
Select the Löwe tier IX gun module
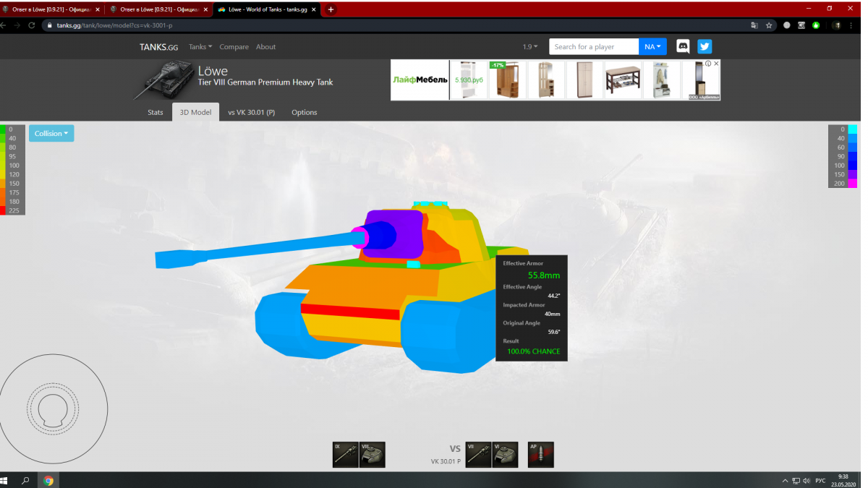point(346,455)
